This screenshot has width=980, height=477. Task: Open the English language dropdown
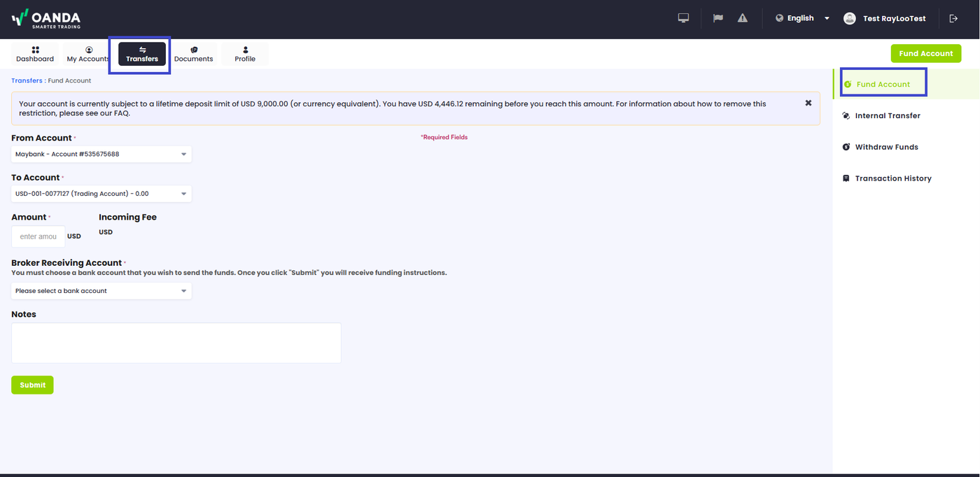tap(802, 18)
